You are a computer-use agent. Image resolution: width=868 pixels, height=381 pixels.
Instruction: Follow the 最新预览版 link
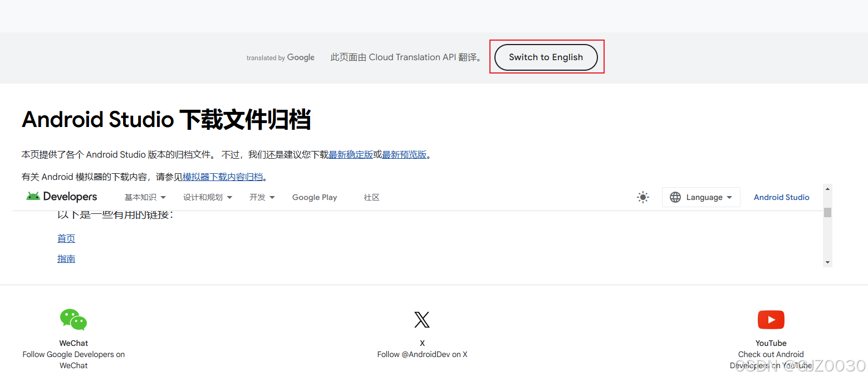tap(404, 155)
